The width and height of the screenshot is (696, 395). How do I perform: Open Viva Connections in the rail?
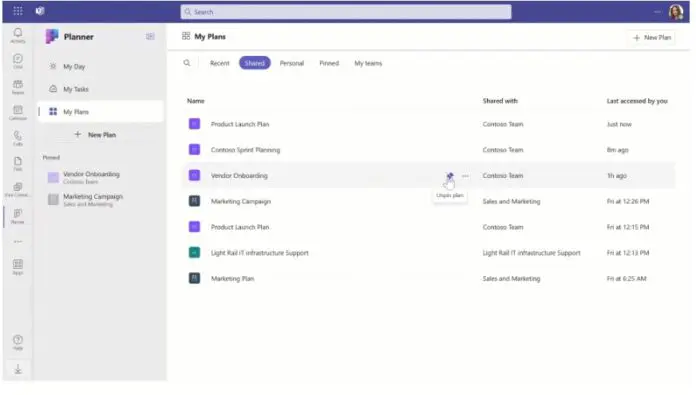click(x=18, y=190)
